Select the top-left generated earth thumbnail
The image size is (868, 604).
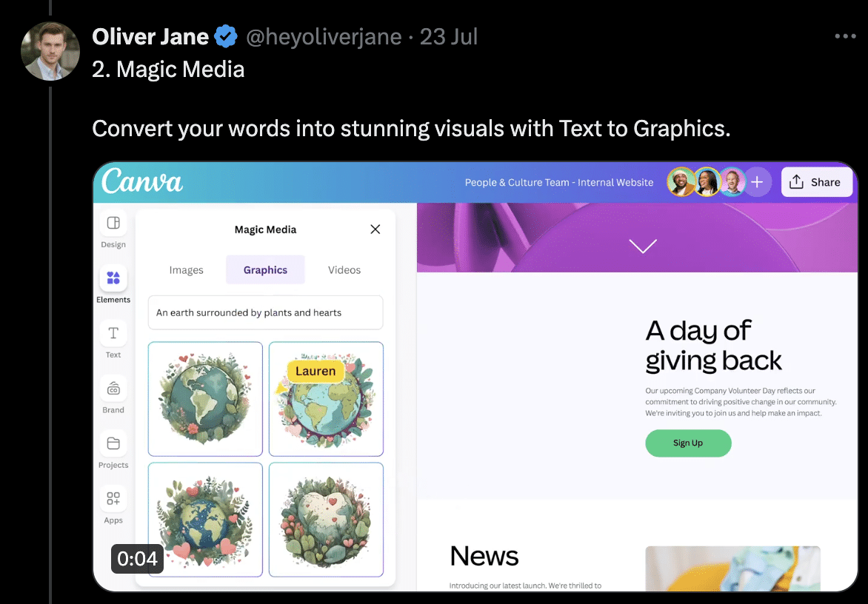point(205,398)
